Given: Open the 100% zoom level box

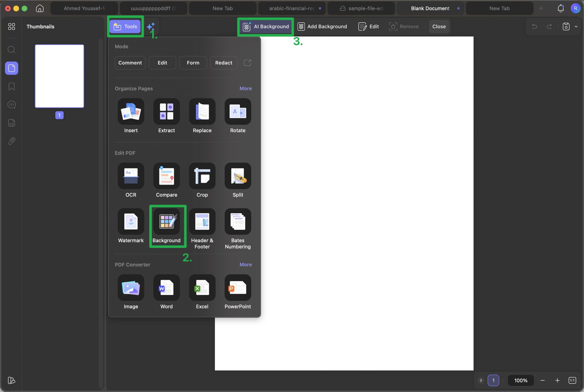Looking at the screenshot, I should point(521,380).
